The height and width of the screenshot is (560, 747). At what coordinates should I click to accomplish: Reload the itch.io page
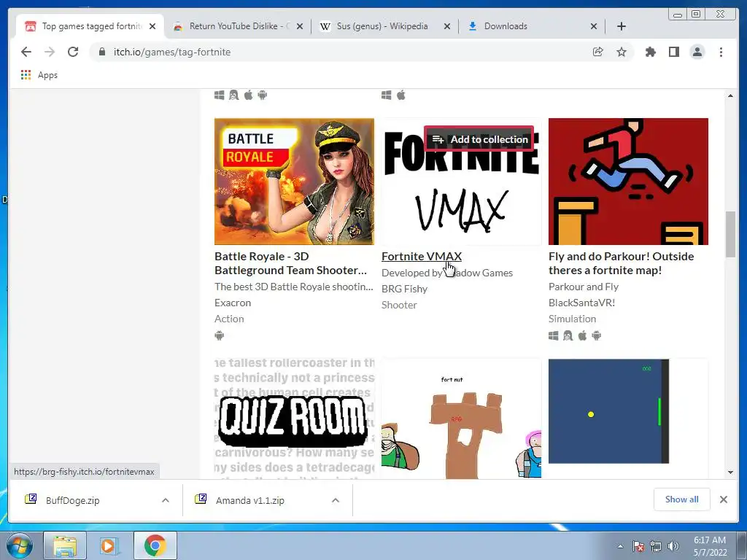pyautogui.click(x=73, y=52)
